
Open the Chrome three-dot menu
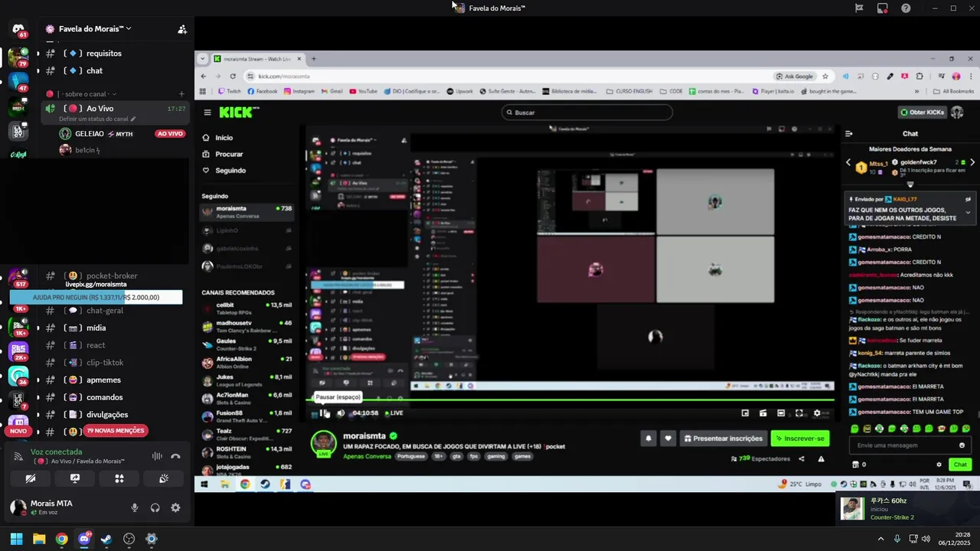pyautogui.click(x=970, y=76)
